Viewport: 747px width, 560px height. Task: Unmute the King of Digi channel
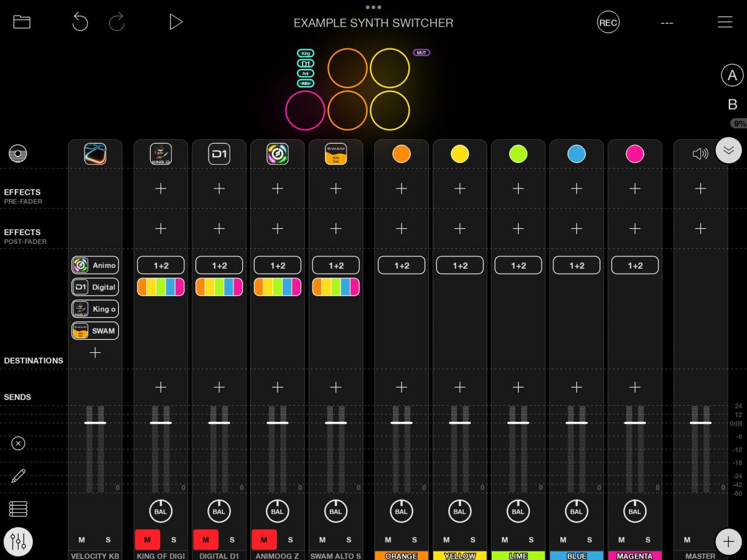[147, 539]
